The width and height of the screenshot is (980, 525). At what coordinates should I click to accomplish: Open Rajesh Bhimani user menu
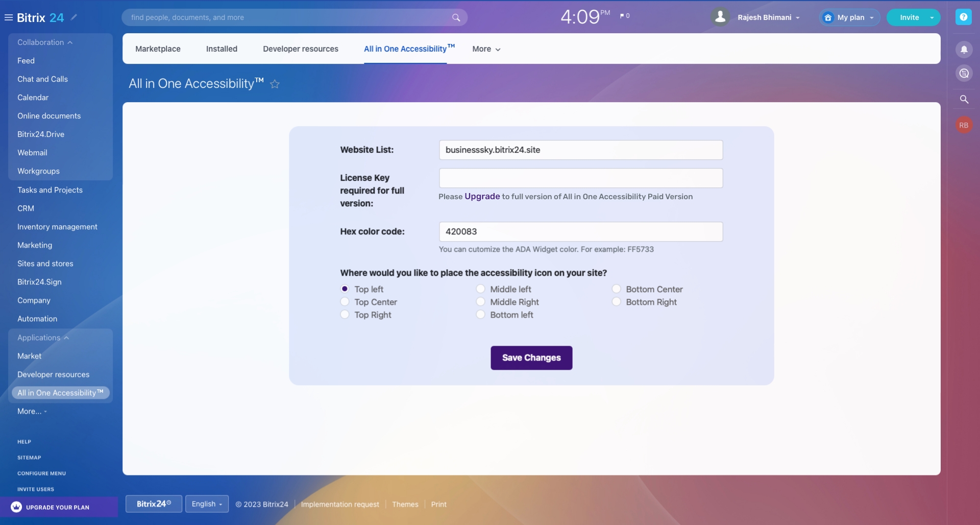click(768, 17)
